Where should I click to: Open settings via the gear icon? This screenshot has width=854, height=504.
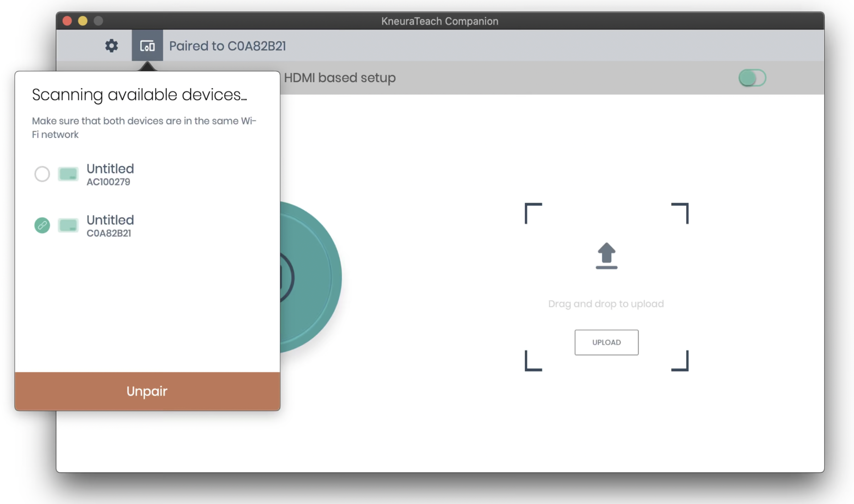[111, 46]
